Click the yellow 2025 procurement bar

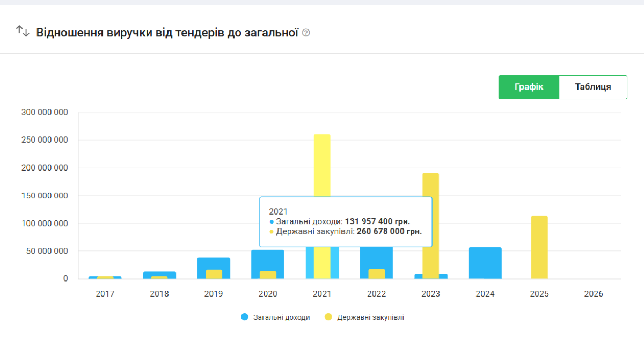coord(539,247)
